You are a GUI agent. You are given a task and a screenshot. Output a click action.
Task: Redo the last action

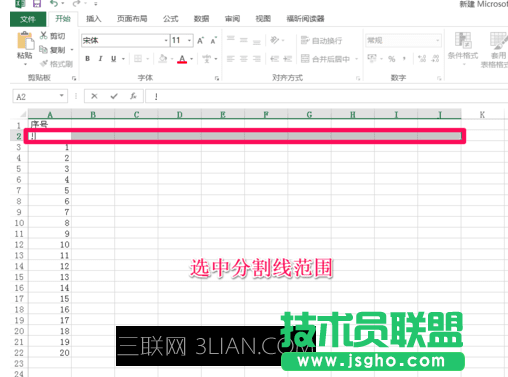pyautogui.click(x=76, y=4)
